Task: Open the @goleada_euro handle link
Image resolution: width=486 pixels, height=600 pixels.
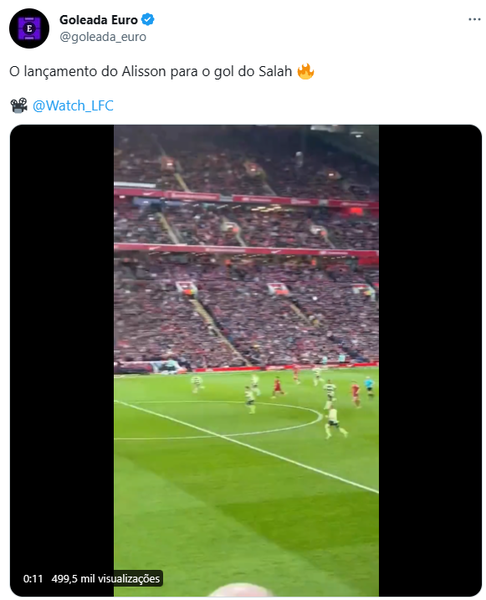Action: (103, 37)
